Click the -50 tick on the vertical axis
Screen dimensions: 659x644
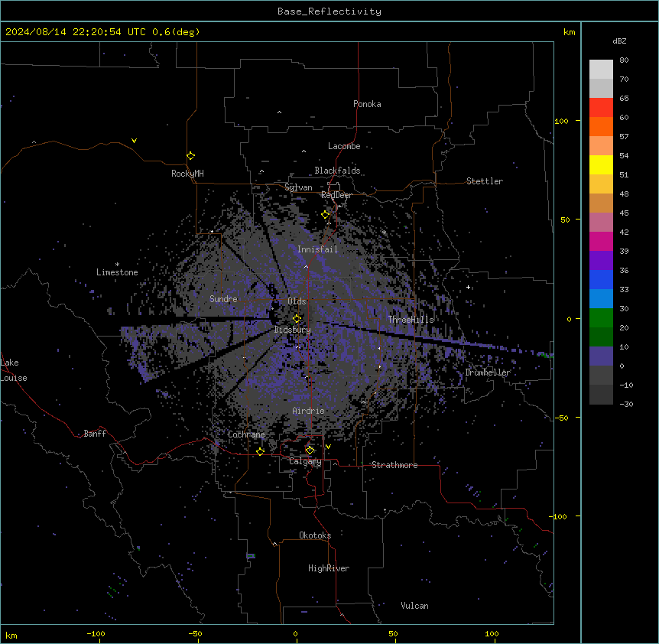[560, 418]
